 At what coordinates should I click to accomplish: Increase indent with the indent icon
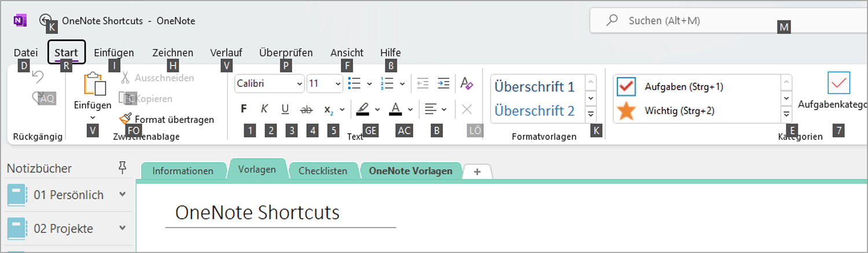443,83
